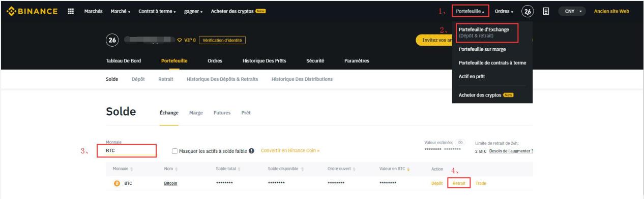The image size is (644, 199).
Task: Open the account avatar in the top bar
Action: pos(528,11)
